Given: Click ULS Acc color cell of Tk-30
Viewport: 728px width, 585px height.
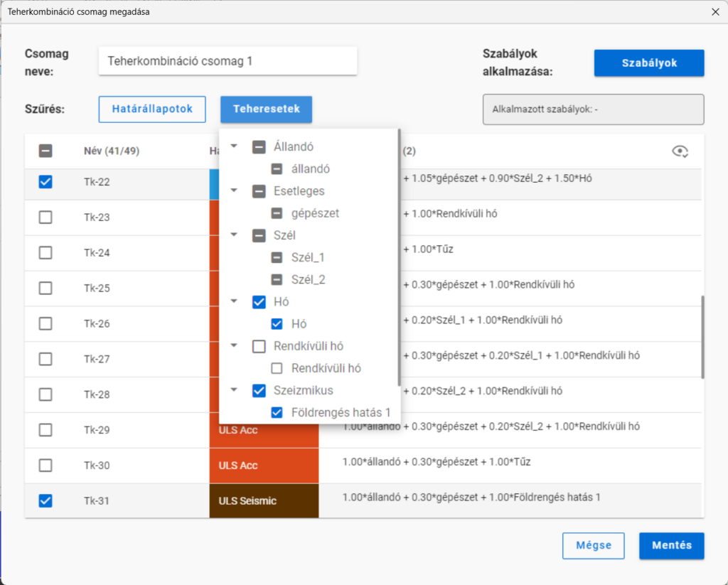Looking at the screenshot, I should point(264,465).
